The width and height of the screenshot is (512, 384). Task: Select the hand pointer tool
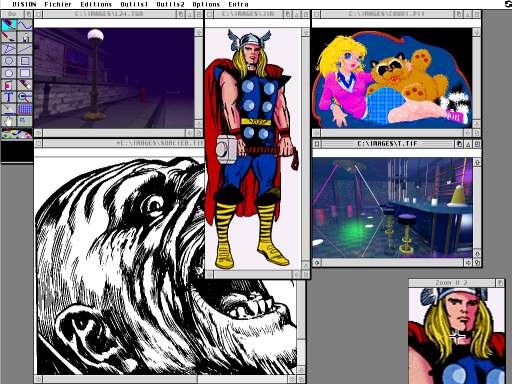coord(9,121)
